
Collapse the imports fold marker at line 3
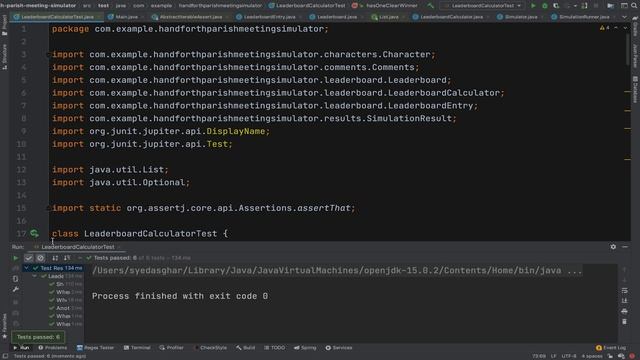click(49, 54)
